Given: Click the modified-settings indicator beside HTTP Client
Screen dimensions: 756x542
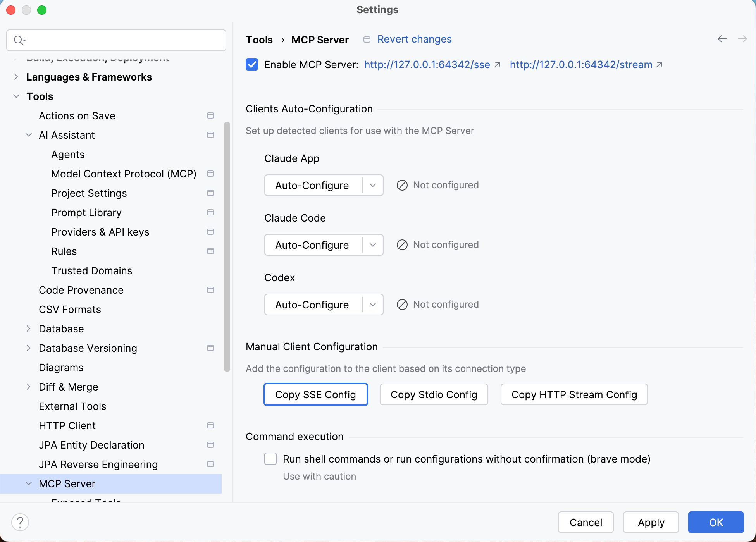Looking at the screenshot, I should coord(210,425).
